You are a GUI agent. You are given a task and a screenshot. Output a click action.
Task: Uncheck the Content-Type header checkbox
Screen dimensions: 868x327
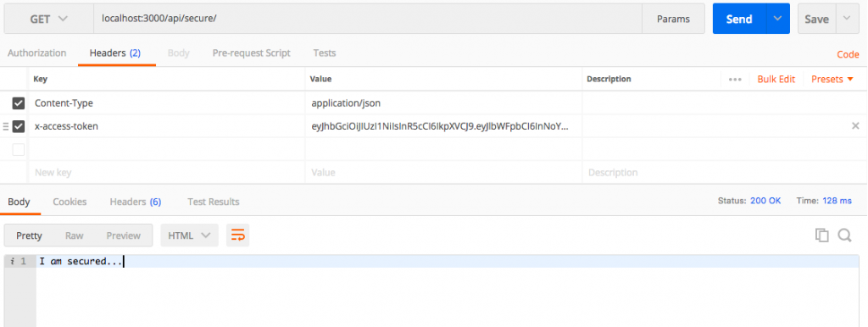(19, 103)
